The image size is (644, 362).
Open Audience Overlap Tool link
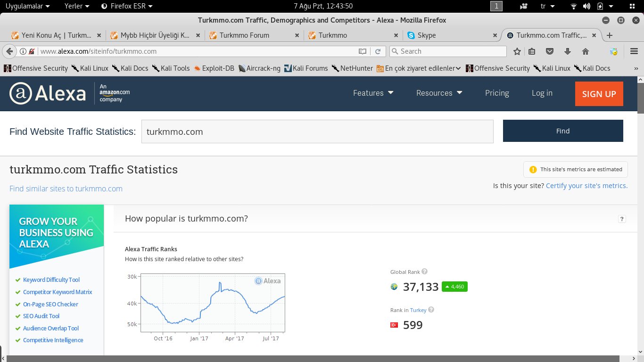pos(51,329)
